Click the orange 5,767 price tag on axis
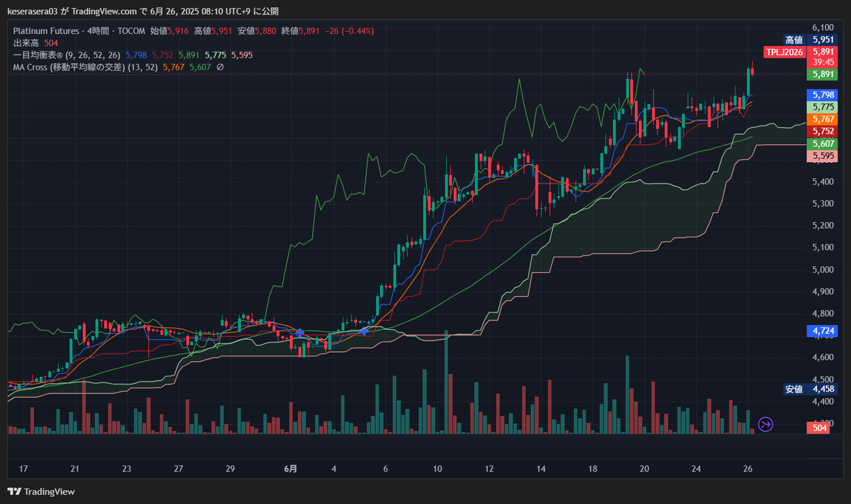This screenshot has height=504, width=851. click(x=821, y=119)
